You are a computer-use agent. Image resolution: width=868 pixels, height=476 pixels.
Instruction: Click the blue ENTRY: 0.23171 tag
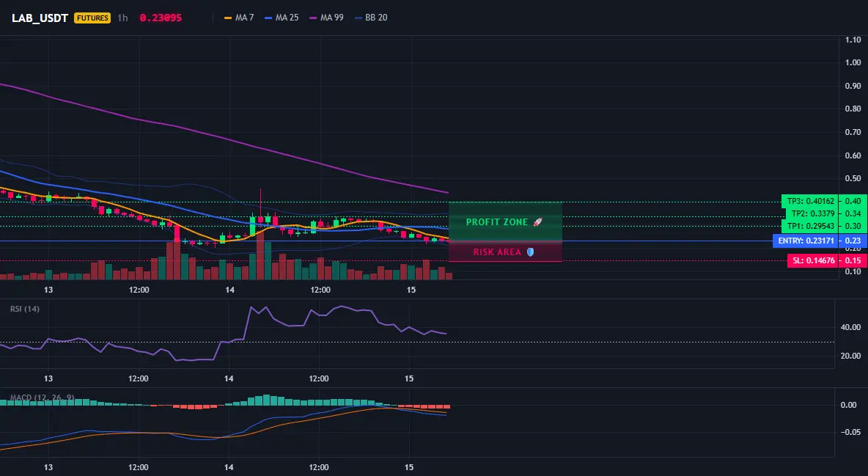pos(806,241)
